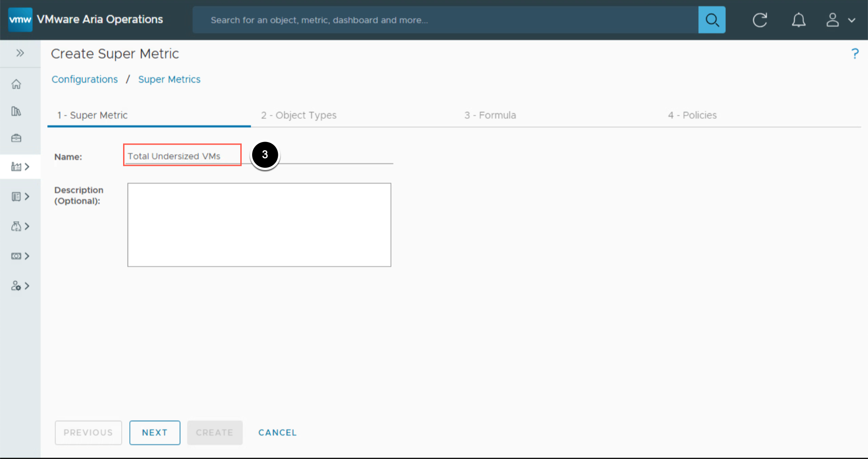868x459 pixels.
Task: Refresh the page using refresh icon
Action: pos(760,20)
